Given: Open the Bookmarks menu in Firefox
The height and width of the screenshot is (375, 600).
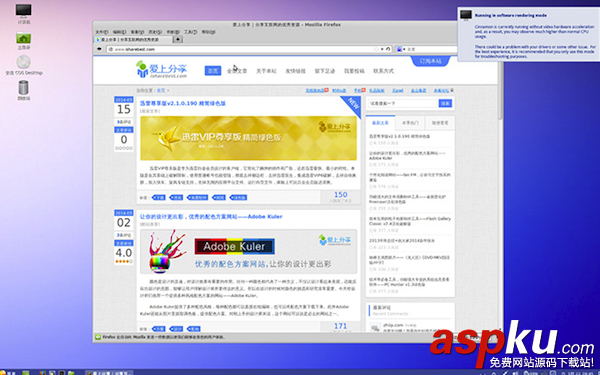Looking at the screenshot, I should tap(173, 32).
